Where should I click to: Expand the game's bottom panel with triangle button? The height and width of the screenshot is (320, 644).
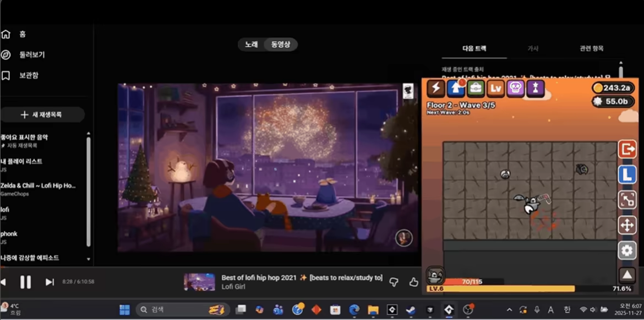click(x=627, y=275)
